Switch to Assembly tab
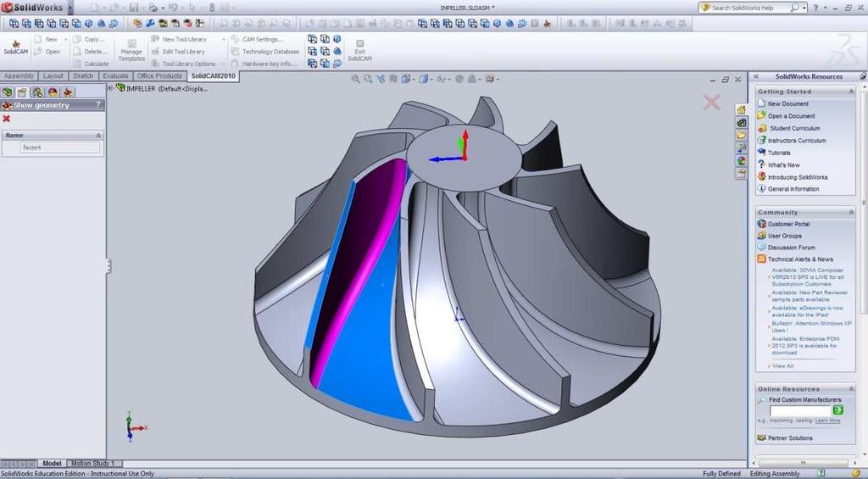This screenshot has height=479, width=868. coord(19,75)
